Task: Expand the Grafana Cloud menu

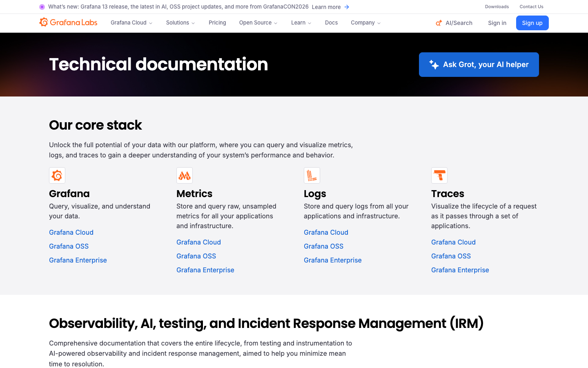Action: (x=131, y=23)
